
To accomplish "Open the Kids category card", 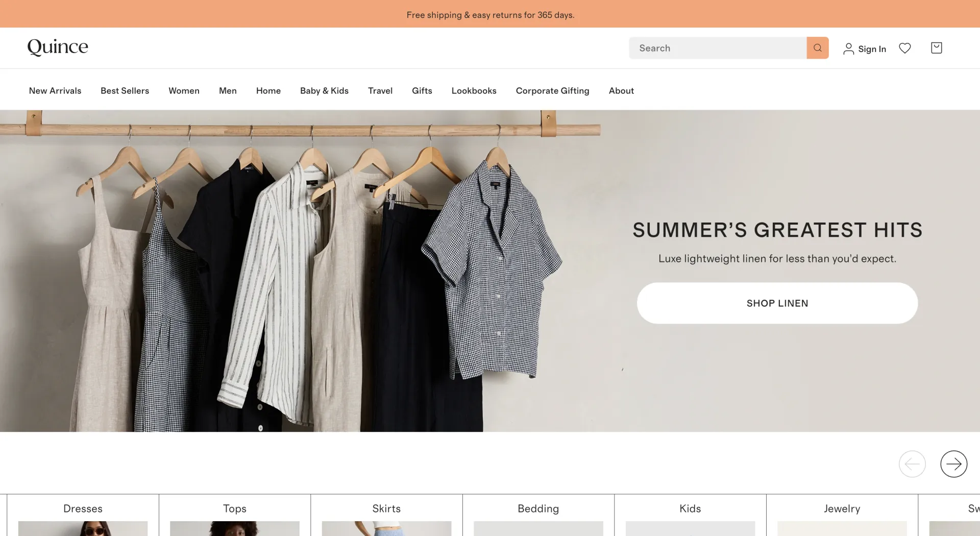I will click(690, 515).
